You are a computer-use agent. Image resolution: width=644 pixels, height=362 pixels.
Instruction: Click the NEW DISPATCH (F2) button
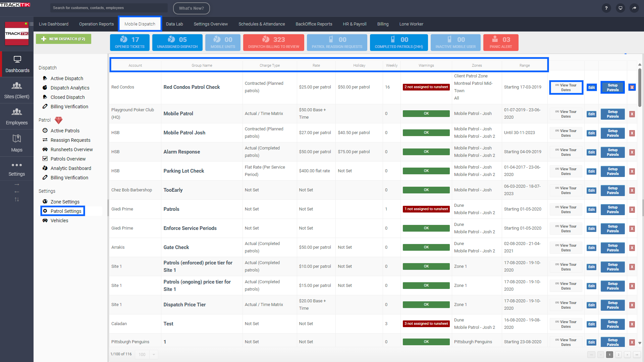(x=63, y=39)
